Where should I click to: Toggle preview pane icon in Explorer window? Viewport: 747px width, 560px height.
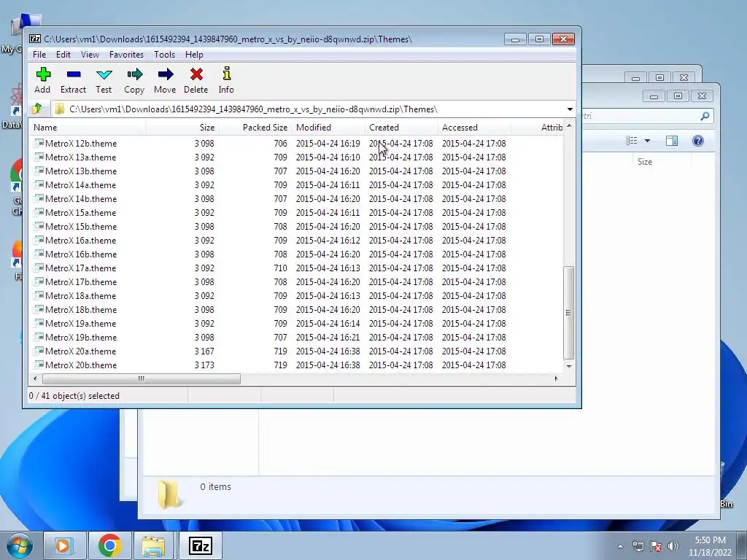coord(672,141)
